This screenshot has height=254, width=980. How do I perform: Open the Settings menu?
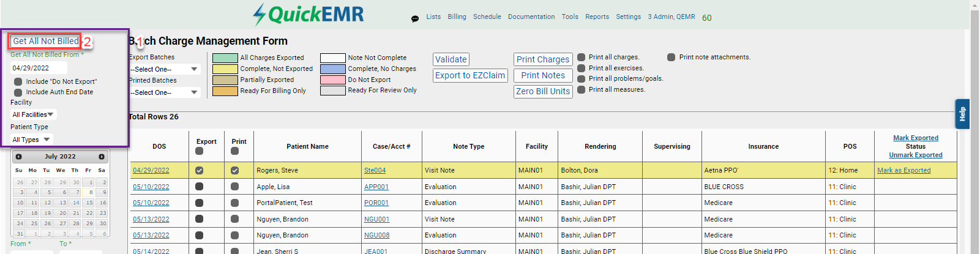[x=629, y=17]
